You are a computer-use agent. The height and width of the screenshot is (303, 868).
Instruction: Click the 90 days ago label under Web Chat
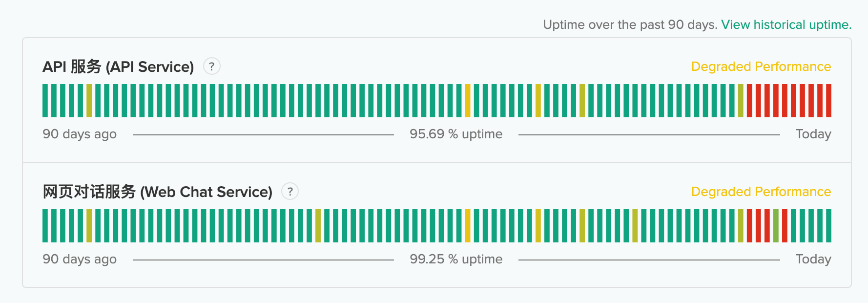pyautogui.click(x=80, y=259)
